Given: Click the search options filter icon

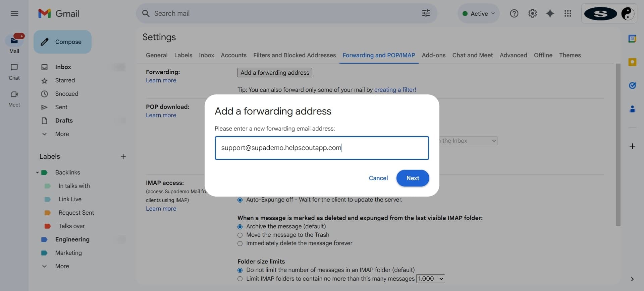Looking at the screenshot, I should tap(426, 13).
